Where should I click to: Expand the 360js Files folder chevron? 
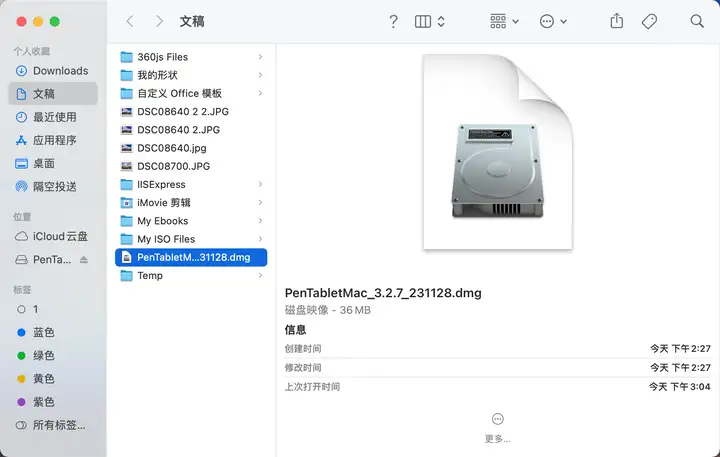click(x=260, y=57)
